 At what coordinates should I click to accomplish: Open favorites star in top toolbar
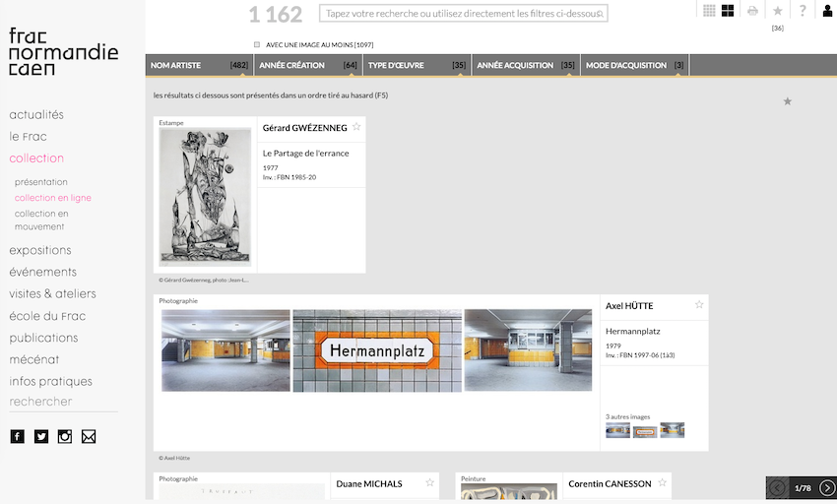pyautogui.click(x=777, y=11)
